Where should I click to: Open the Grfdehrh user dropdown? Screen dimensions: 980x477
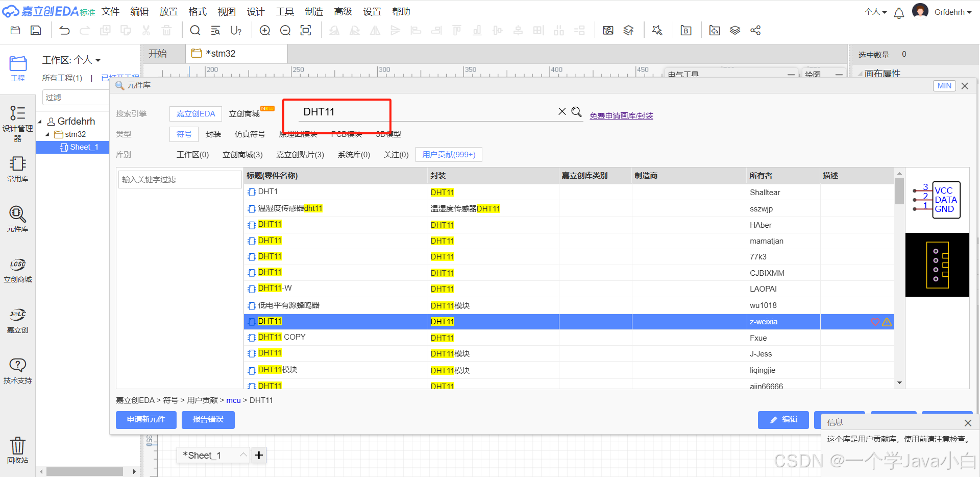pyautogui.click(x=952, y=12)
